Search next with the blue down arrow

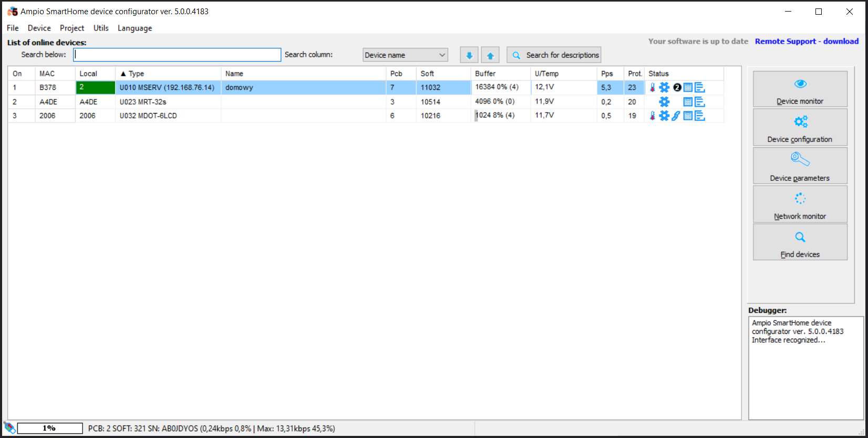(x=469, y=55)
